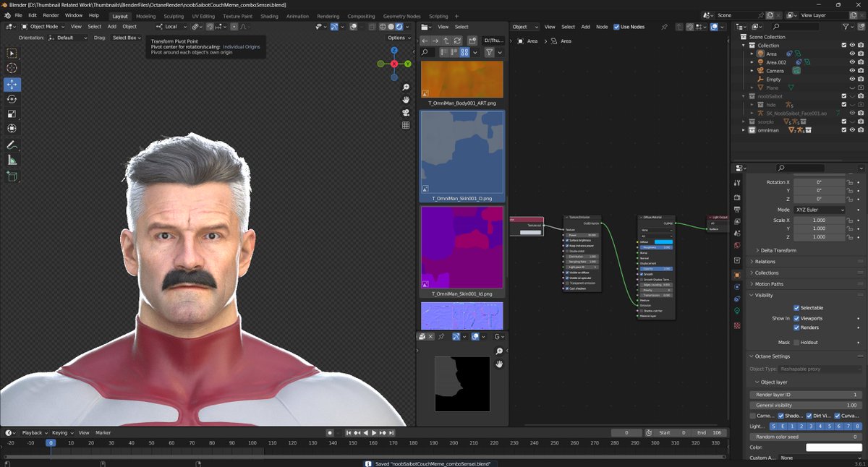
Task: Hide the Empty object in viewport
Action: pyautogui.click(x=853, y=80)
